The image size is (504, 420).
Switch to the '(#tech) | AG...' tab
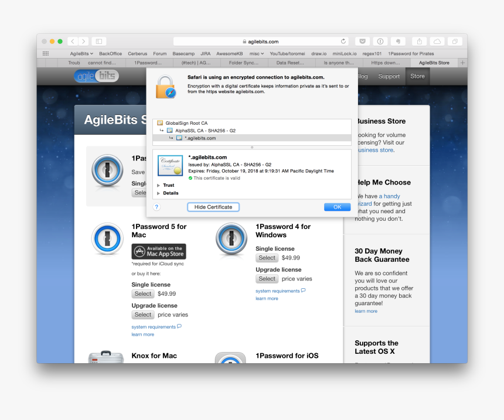pyautogui.click(x=196, y=63)
